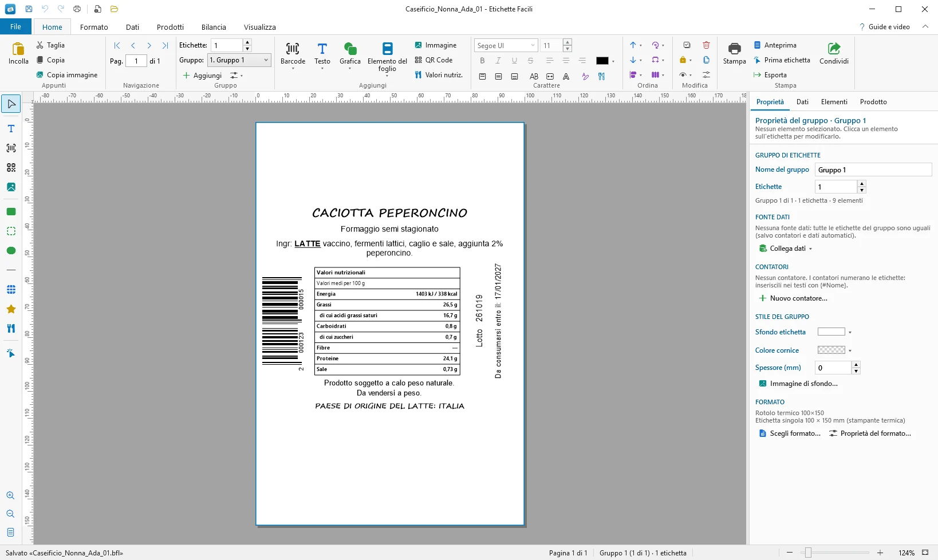Toggle center text alignment
This screenshot has height=560, width=938.
pyautogui.click(x=566, y=61)
